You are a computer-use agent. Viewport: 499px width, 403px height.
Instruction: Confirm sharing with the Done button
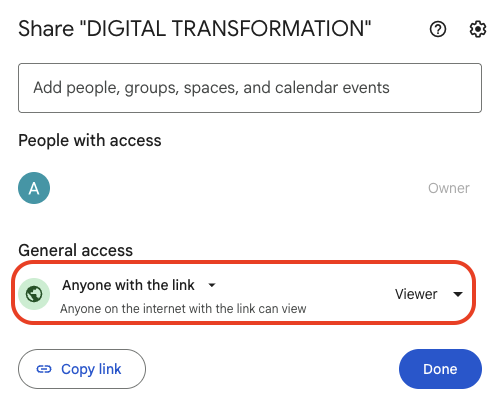[x=440, y=369]
